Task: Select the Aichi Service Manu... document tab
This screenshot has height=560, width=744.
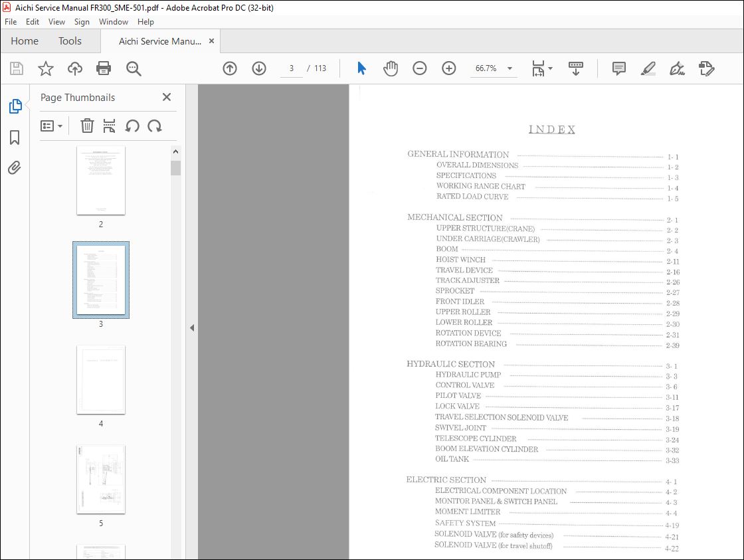Action: [160, 41]
